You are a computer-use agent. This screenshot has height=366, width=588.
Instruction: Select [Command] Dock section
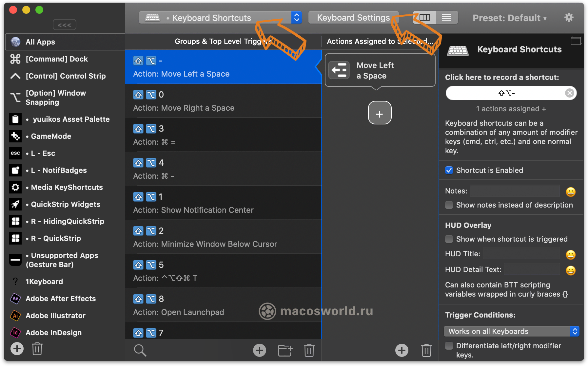pos(65,59)
